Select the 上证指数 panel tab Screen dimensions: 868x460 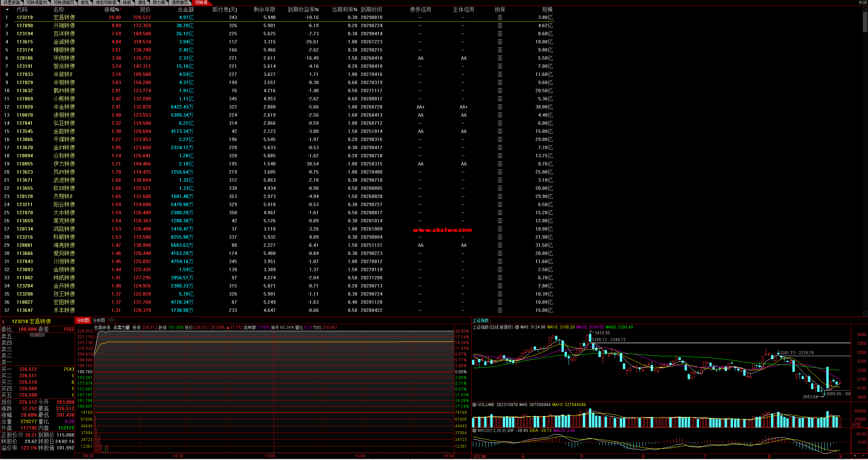pos(481,320)
